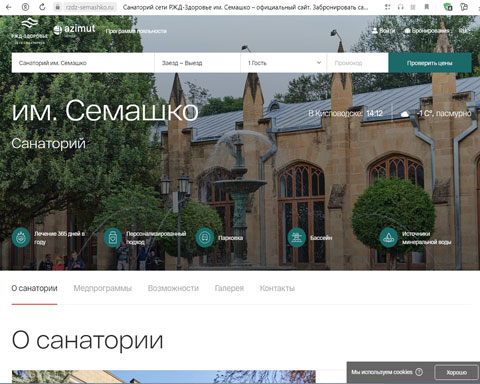The image size is (480, 384).
Task: Click the sanatorium photo thumbnail at the bottom
Action: tap(164, 377)
